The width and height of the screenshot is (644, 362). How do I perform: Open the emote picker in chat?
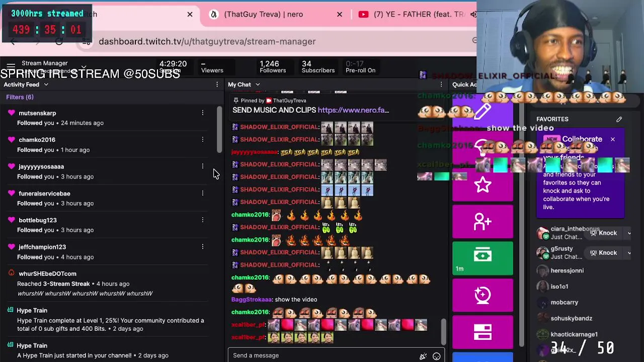pyautogui.click(x=436, y=356)
